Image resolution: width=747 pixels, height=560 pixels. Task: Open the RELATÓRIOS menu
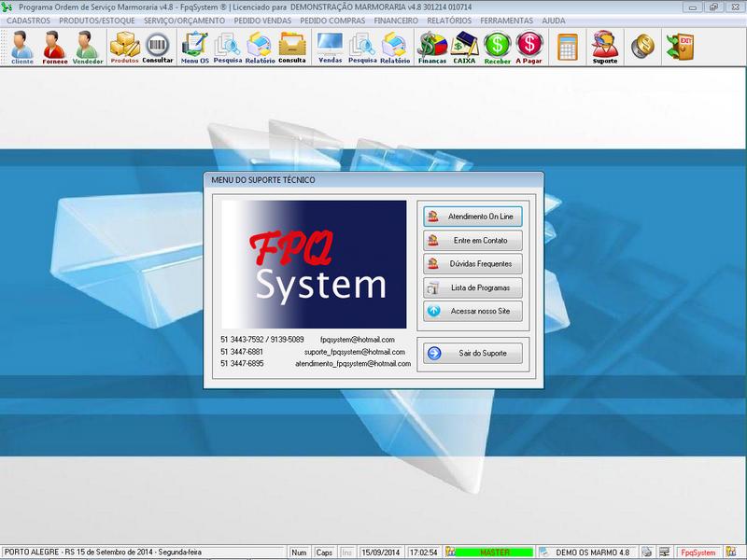[449, 20]
